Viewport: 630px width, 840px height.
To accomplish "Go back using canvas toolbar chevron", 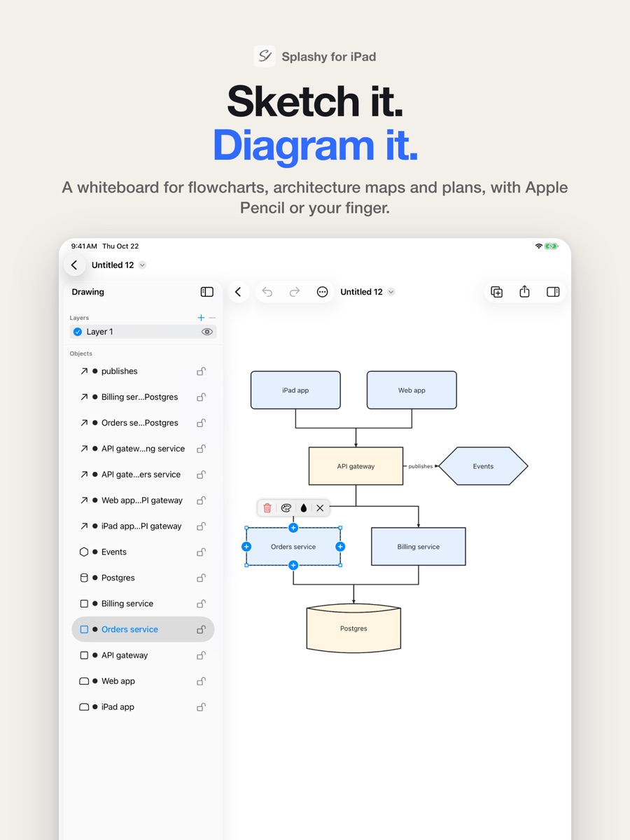I will [238, 292].
